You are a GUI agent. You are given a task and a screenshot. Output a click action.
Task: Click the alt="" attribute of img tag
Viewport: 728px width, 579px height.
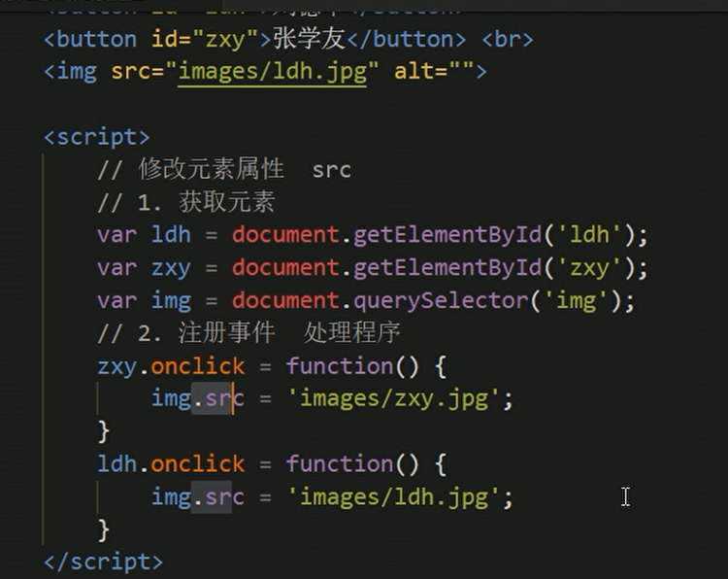point(434,72)
